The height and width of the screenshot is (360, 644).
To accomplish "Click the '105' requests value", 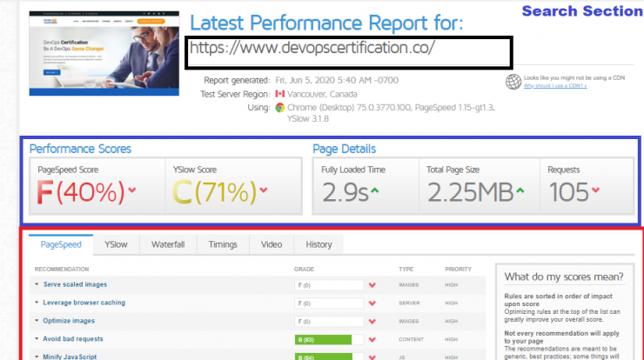I will tap(569, 192).
